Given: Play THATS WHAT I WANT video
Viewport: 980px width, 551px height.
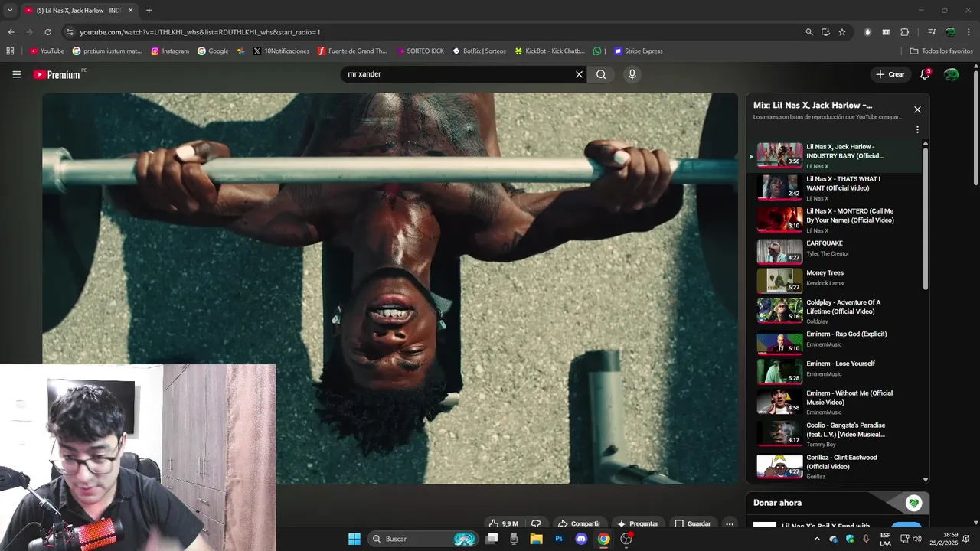Looking at the screenshot, I should click(x=835, y=187).
